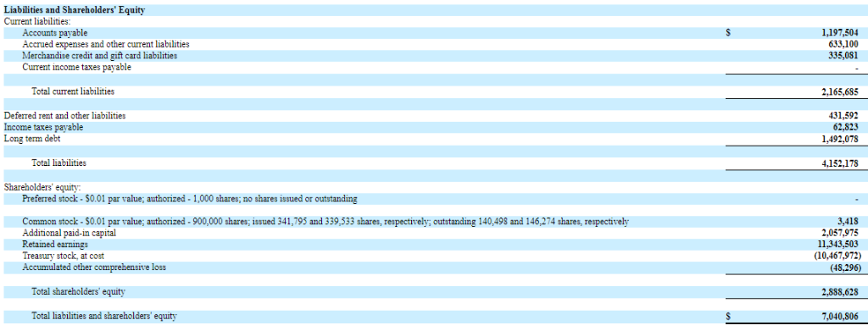Select the total 2,888,628
Image resolution: width=868 pixels, height=331 pixels.
click(x=840, y=292)
